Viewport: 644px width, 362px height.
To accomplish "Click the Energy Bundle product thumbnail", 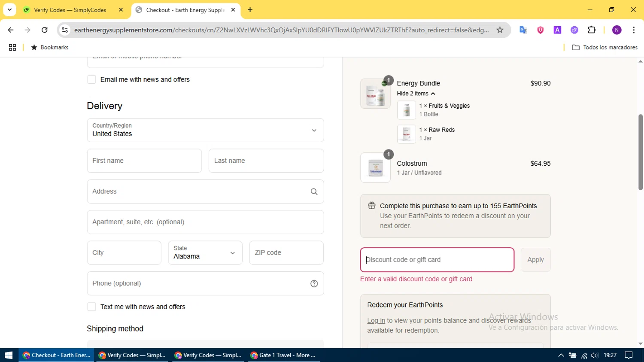I will coord(375,94).
